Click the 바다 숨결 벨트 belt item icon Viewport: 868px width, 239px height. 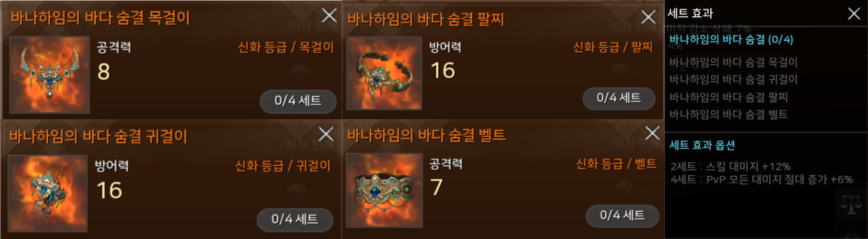tap(384, 190)
